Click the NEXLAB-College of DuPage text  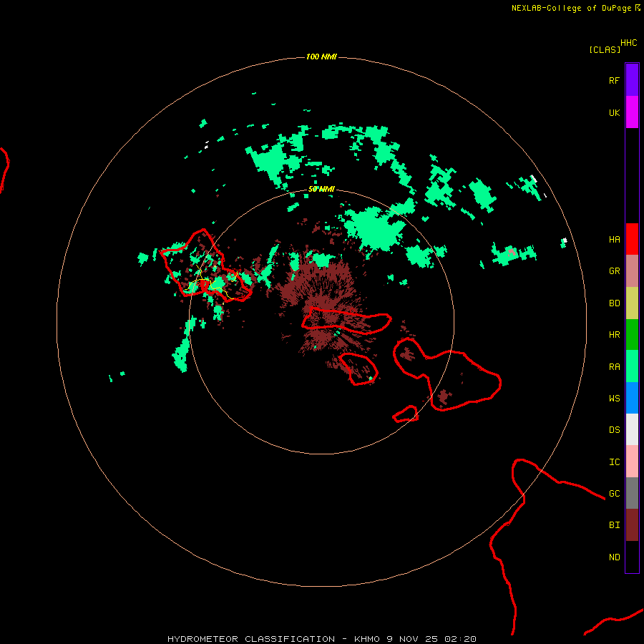(x=571, y=8)
